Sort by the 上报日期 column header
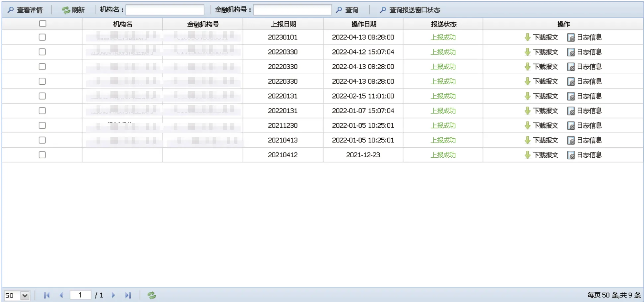The width and height of the screenshot is (644, 302). [283, 24]
